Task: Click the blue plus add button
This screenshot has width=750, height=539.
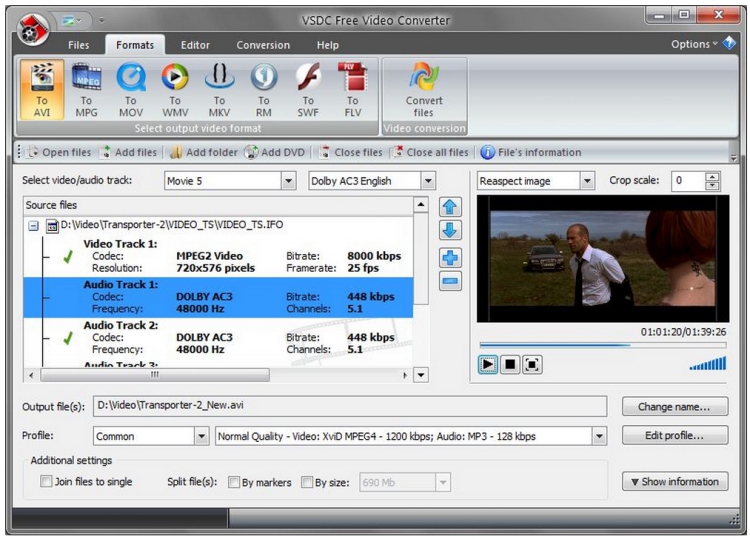Action: (x=450, y=258)
